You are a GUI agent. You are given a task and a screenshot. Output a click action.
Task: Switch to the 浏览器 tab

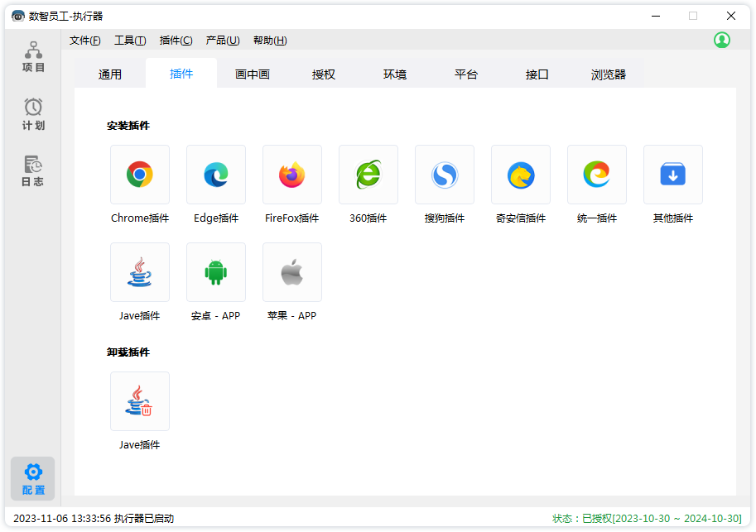[x=609, y=74]
